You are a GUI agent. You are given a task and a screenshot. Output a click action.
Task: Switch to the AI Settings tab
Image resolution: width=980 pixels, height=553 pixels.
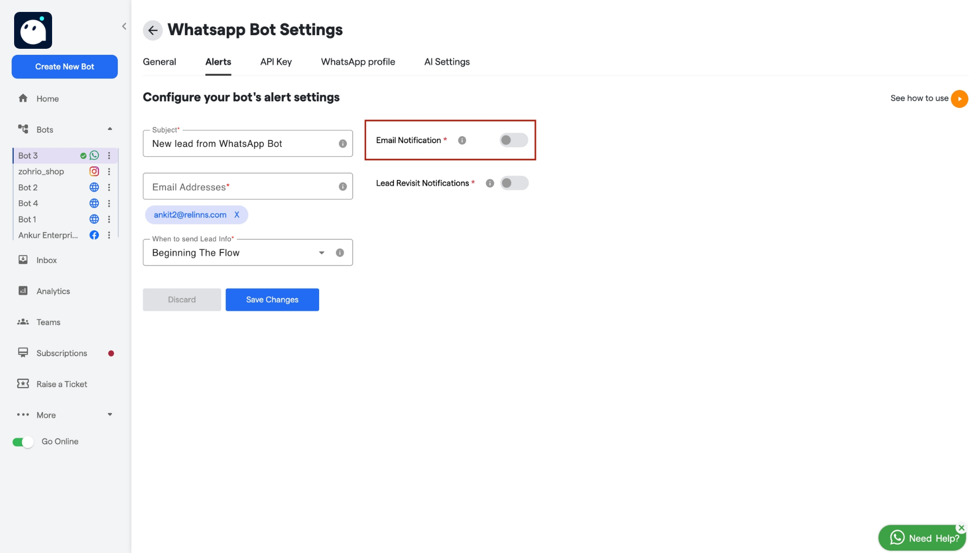(x=447, y=62)
